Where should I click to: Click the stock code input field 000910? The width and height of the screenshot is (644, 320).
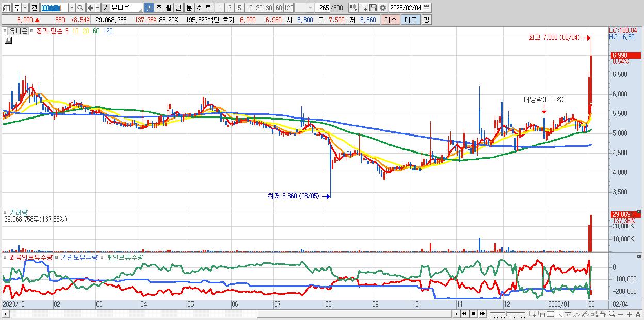pos(54,8)
